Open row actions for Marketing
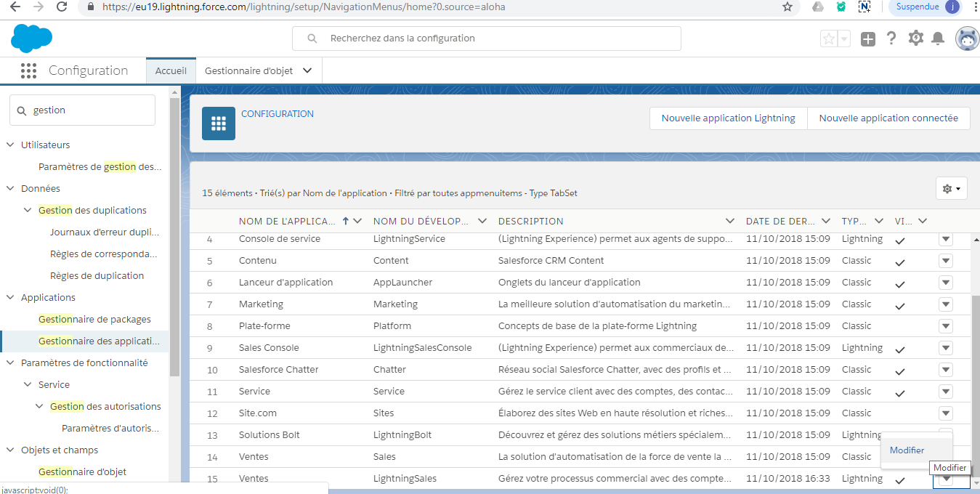The image size is (980, 494). 945,304
